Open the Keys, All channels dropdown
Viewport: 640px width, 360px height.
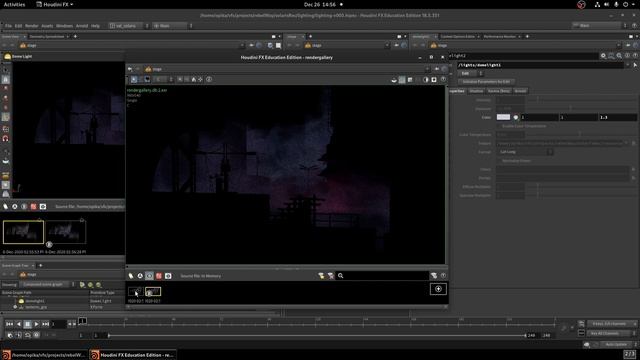pyautogui.click(x=611, y=324)
